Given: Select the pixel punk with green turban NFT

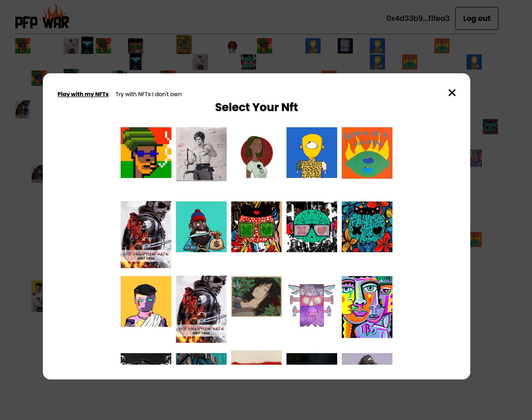Looking at the screenshot, I should pyautogui.click(x=146, y=152).
